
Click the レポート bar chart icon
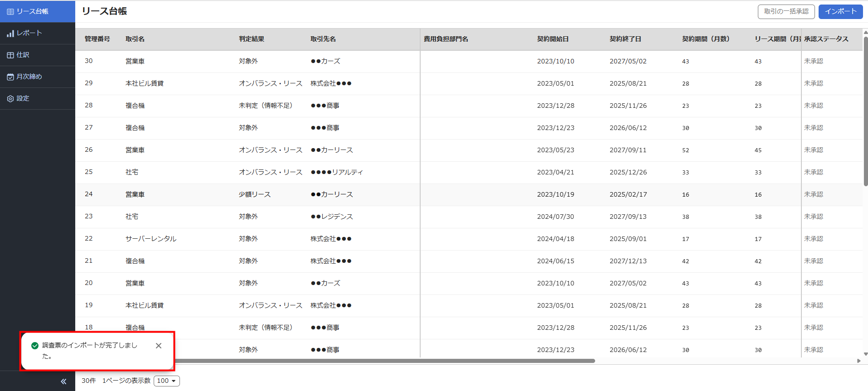click(x=10, y=34)
